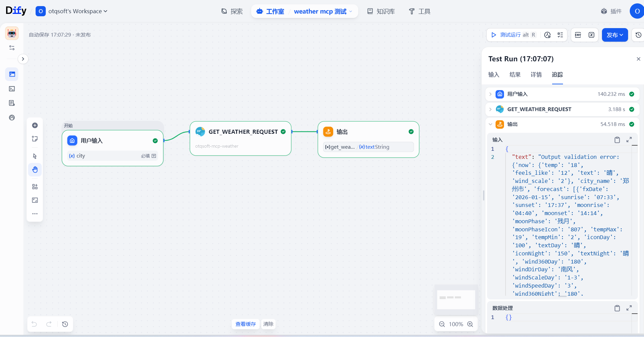Switch to the 详情 tab
Viewport: 644px width, 337px height.
click(536, 75)
